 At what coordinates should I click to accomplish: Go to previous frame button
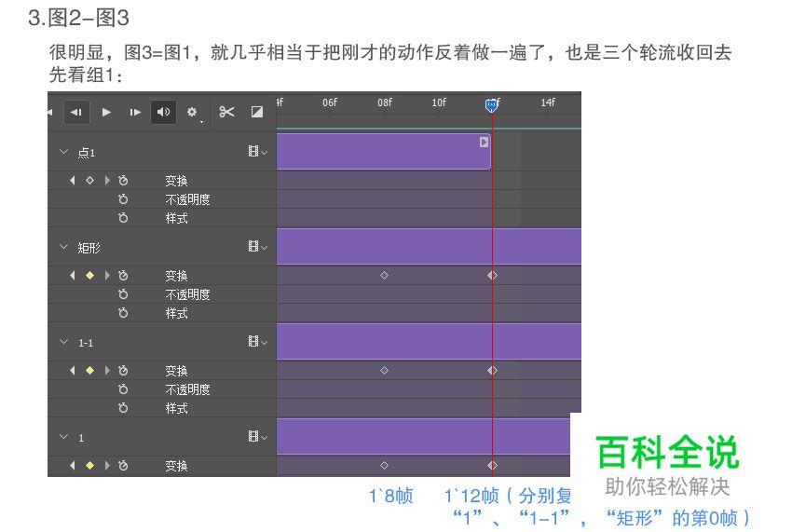[76, 112]
